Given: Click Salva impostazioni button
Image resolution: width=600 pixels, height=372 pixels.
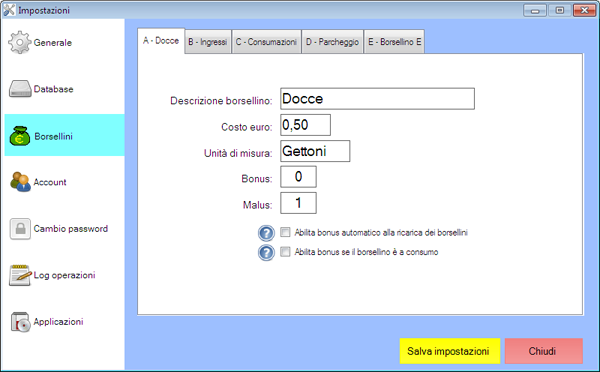Looking at the screenshot, I should click(450, 351).
